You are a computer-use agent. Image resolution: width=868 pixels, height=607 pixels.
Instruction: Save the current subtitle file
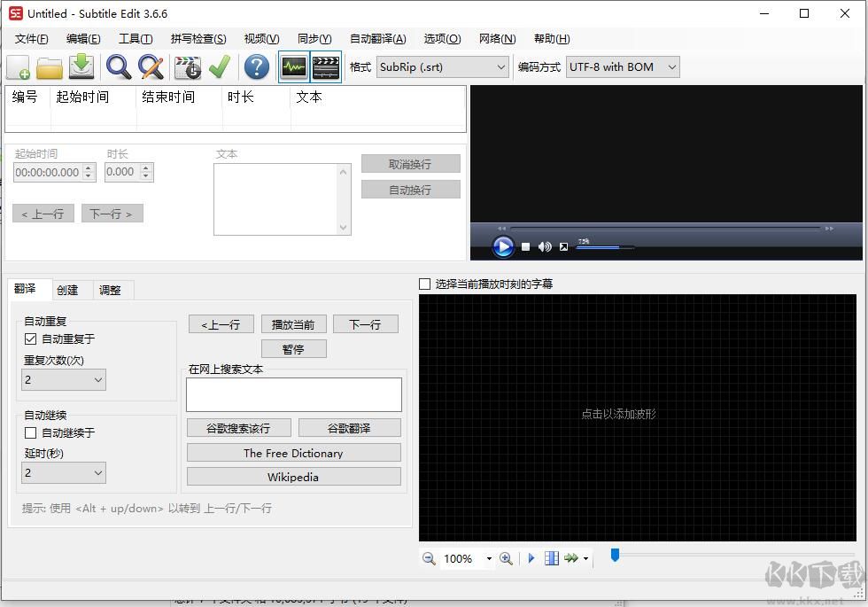click(81, 66)
